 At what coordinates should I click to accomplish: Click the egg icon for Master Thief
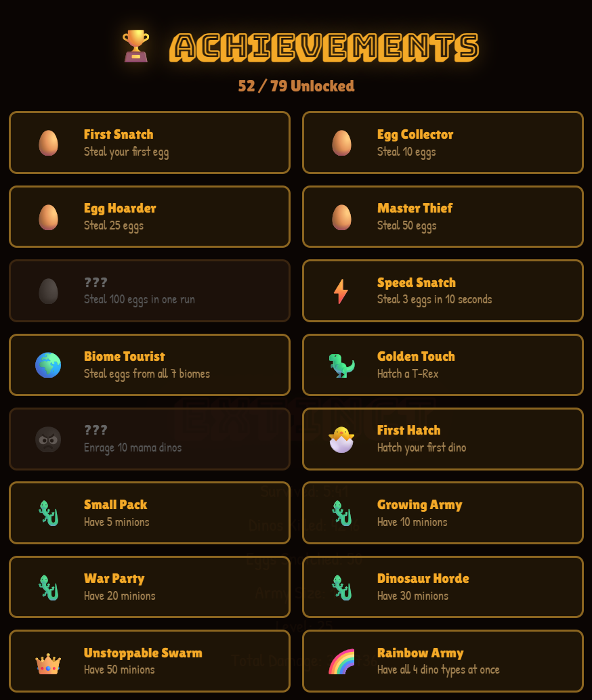tap(341, 217)
